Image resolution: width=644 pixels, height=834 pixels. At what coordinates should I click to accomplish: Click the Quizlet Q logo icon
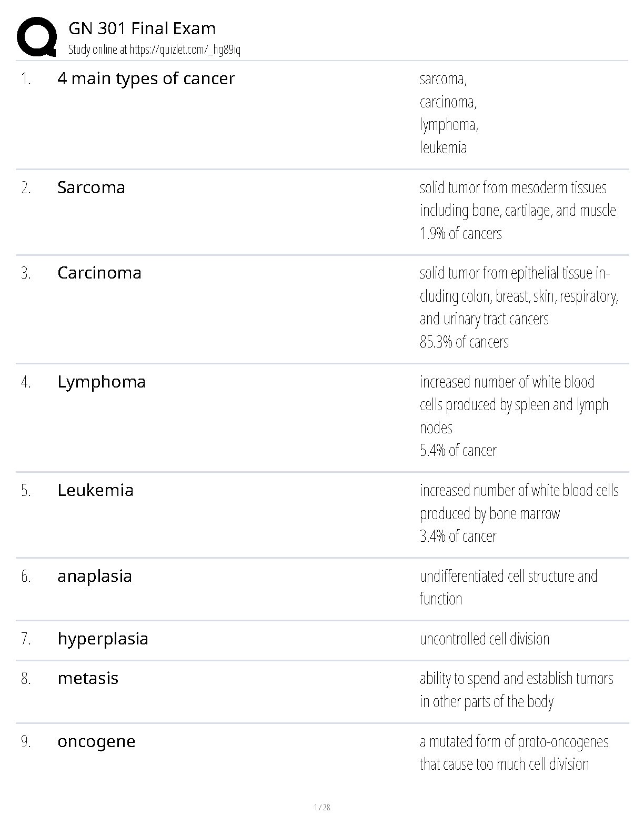37,37
